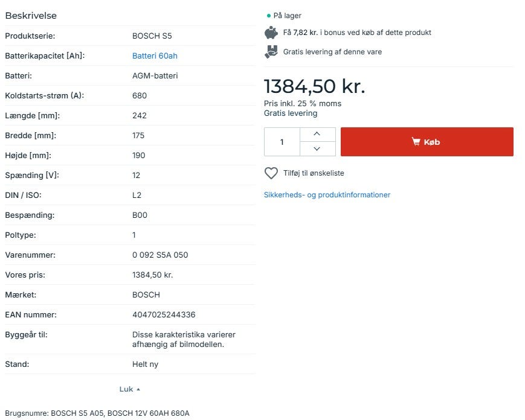Click the green in-stock status dot
The height and width of the screenshot is (420, 525).
point(268,16)
